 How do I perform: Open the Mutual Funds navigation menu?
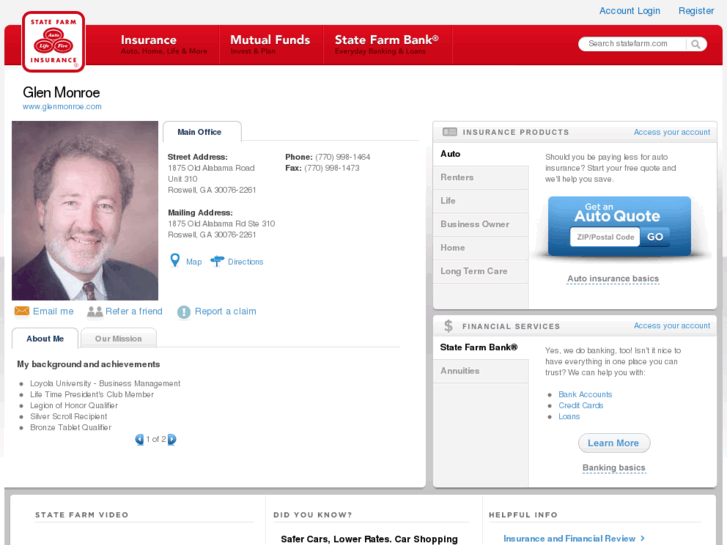[270, 45]
